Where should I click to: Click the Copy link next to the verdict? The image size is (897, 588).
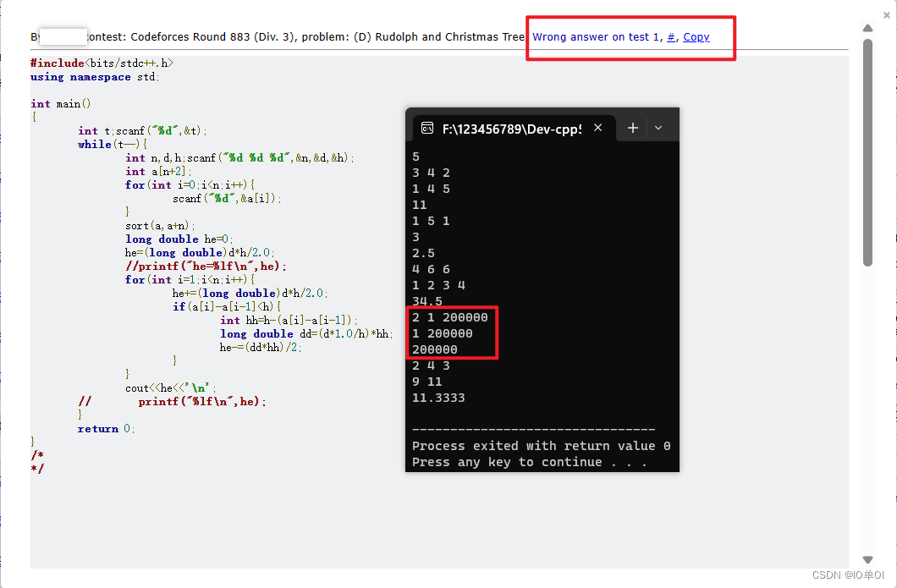pos(696,36)
